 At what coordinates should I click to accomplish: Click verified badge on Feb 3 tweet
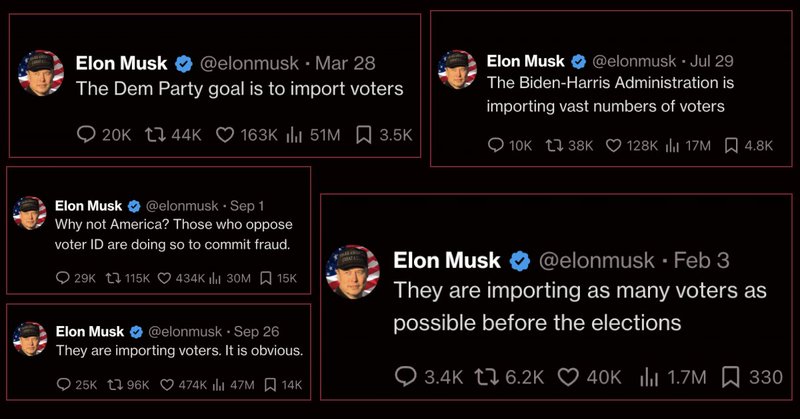coord(520,261)
